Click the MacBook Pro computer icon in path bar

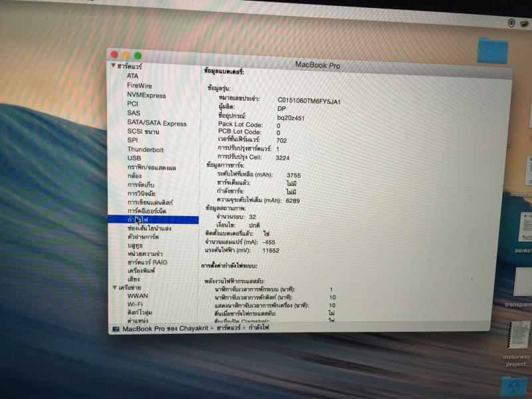(116, 329)
